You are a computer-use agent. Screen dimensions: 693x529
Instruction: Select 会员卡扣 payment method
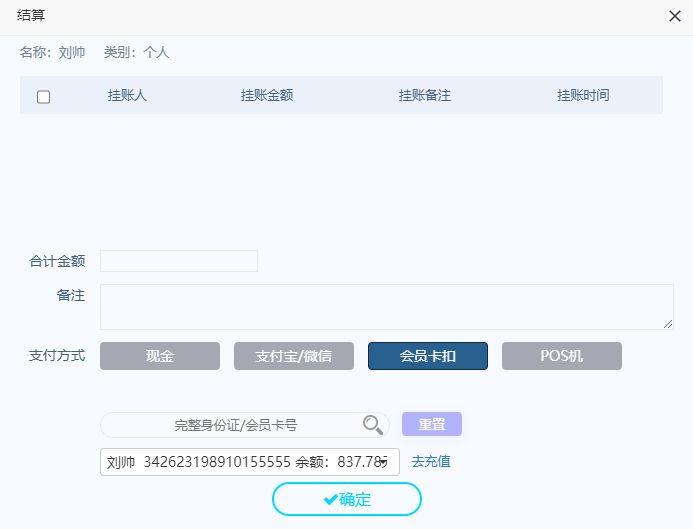tap(427, 356)
